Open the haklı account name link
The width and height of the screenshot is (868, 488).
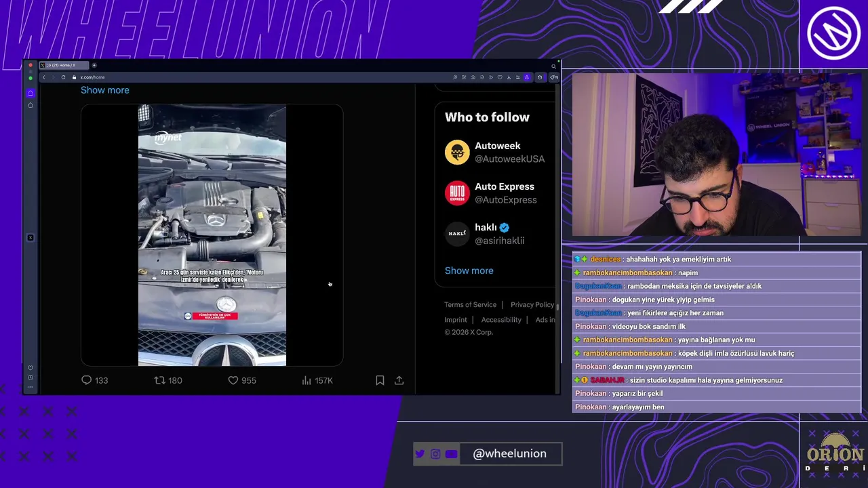click(x=486, y=227)
